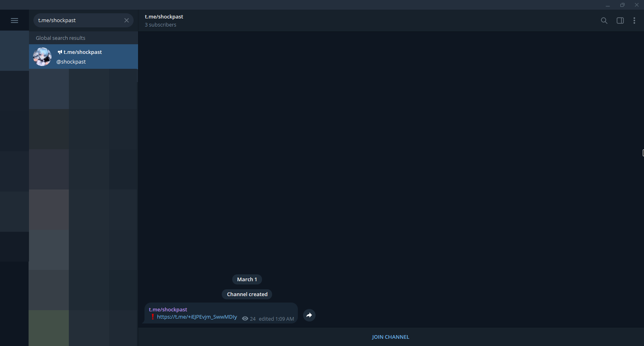The width and height of the screenshot is (644, 346).
Task: Open the hamburger main menu
Action: 14,21
